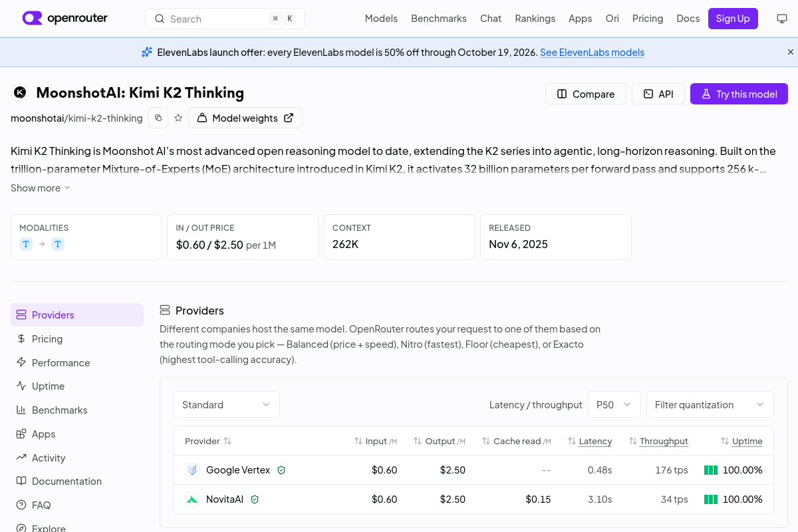798x532 pixels.
Task: Favorite the model with the star icon
Action: (x=178, y=118)
